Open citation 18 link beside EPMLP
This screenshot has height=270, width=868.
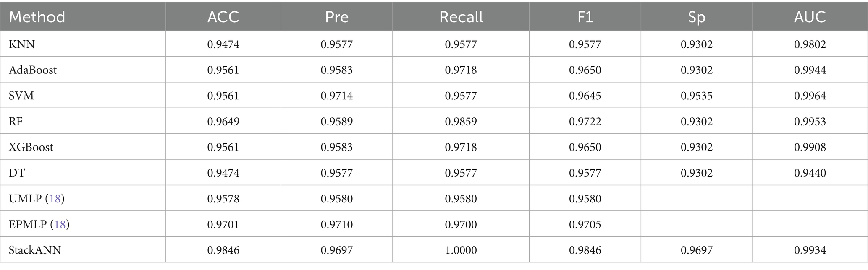coord(60,225)
